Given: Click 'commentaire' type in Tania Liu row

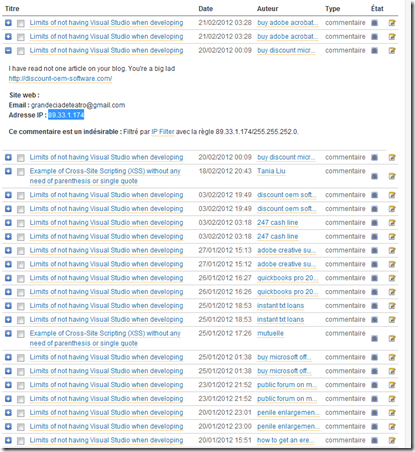Looking at the screenshot, I should pyautogui.click(x=345, y=171).
